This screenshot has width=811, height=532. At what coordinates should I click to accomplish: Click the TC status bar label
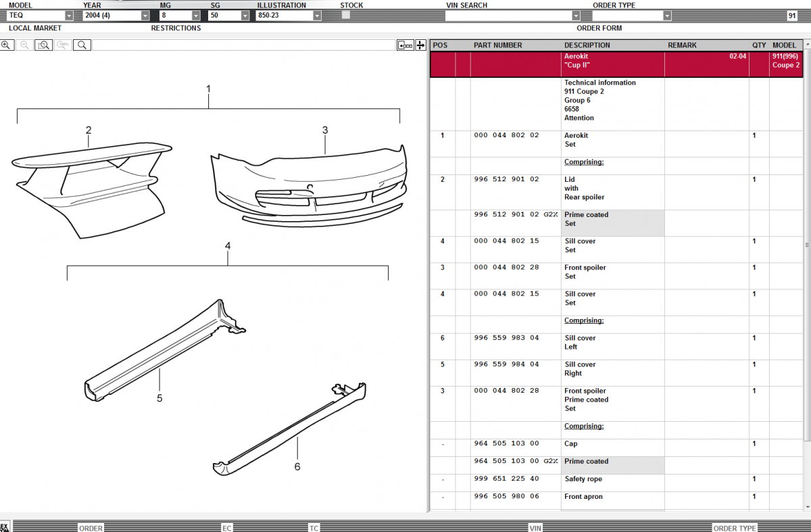[314, 528]
